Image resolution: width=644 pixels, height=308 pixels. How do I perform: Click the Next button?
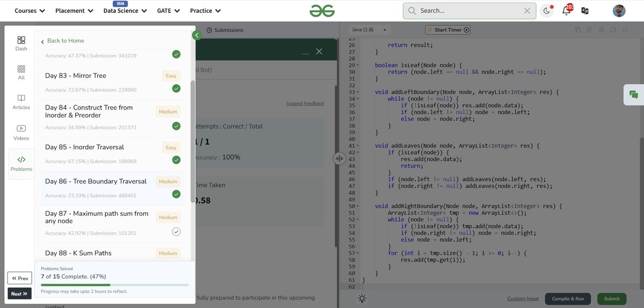tap(19, 294)
